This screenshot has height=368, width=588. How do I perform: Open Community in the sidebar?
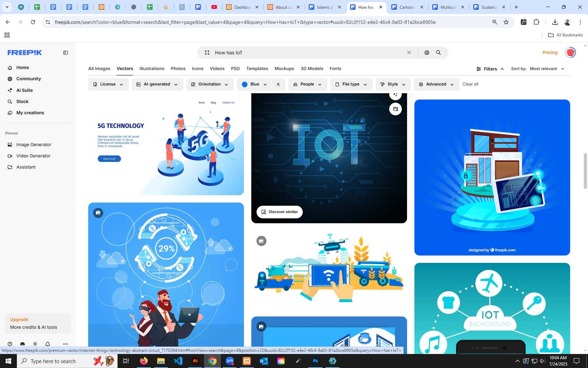click(29, 79)
